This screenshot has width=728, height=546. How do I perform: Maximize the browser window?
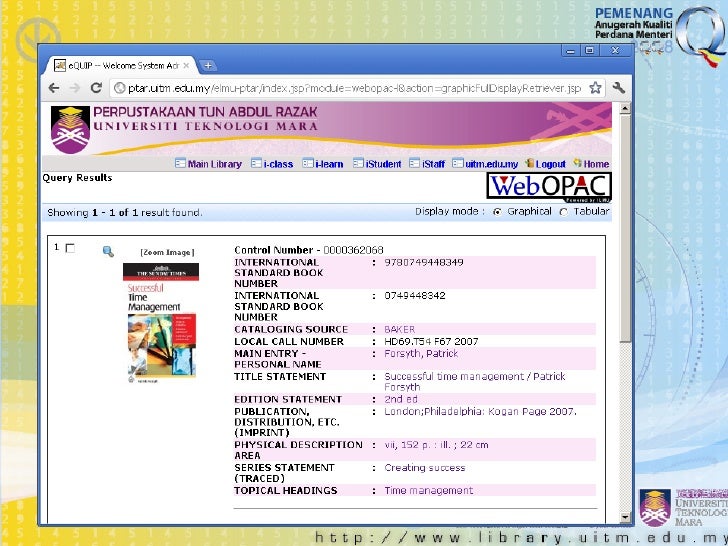click(x=590, y=50)
